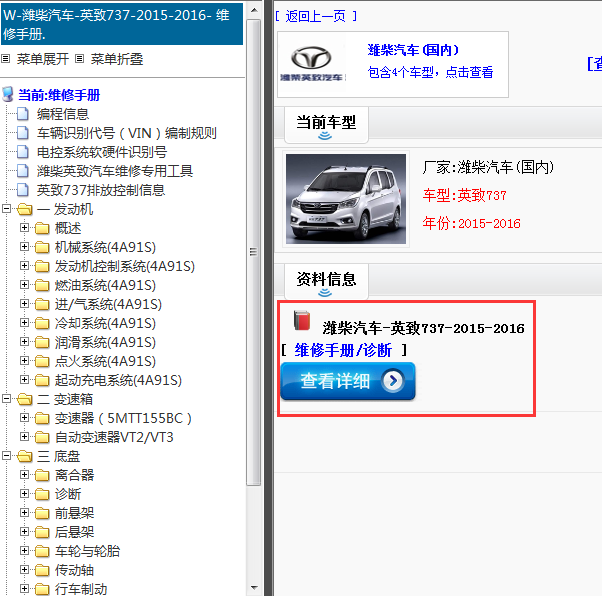Click the 英致737 vehicle photo thumbnail
Image resolution: width=602 pixels, height=596 pixels.
346,199
